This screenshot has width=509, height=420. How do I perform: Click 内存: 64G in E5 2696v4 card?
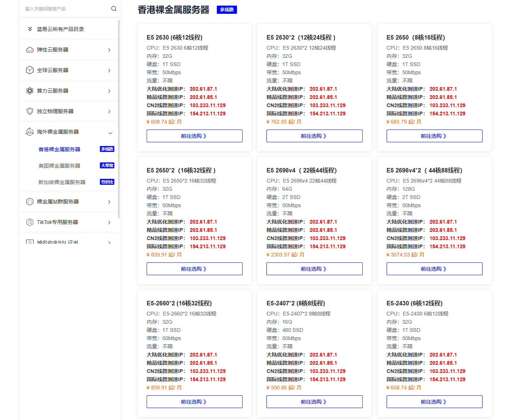click(x=280, y=189)
